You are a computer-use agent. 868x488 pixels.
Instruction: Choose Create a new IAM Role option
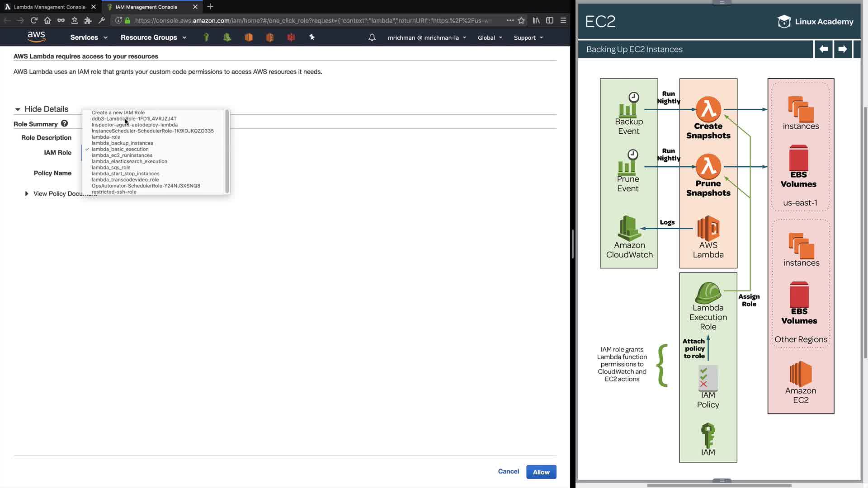118,113
